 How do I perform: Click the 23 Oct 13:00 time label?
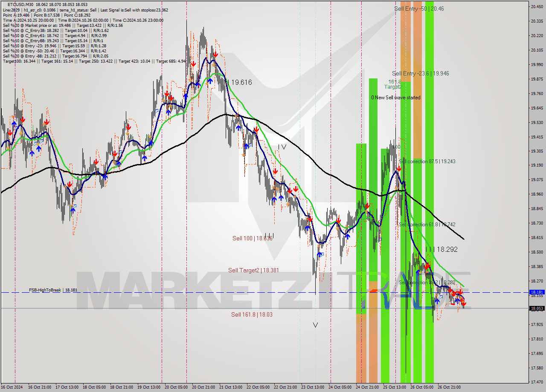(x=313, y=387)
